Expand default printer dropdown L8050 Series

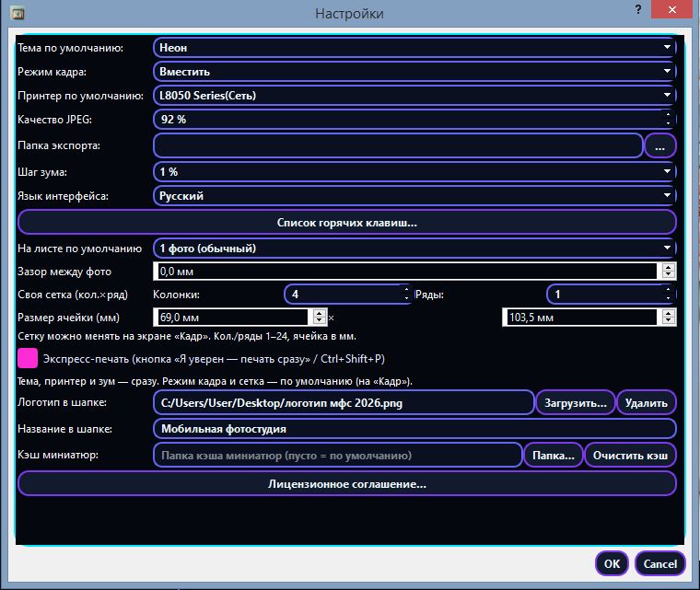(x=414, y=96)
